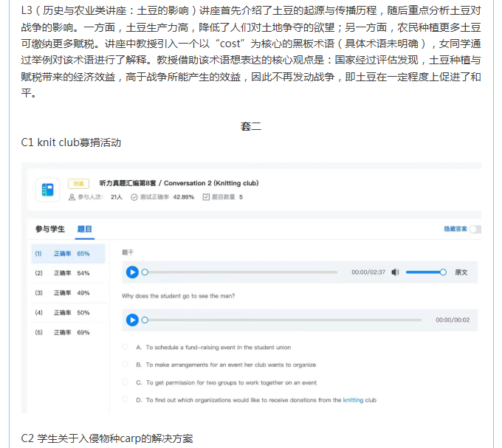Click the highlighted knitting link
This screenshot has width=502, height=448.
click(353, 400)
